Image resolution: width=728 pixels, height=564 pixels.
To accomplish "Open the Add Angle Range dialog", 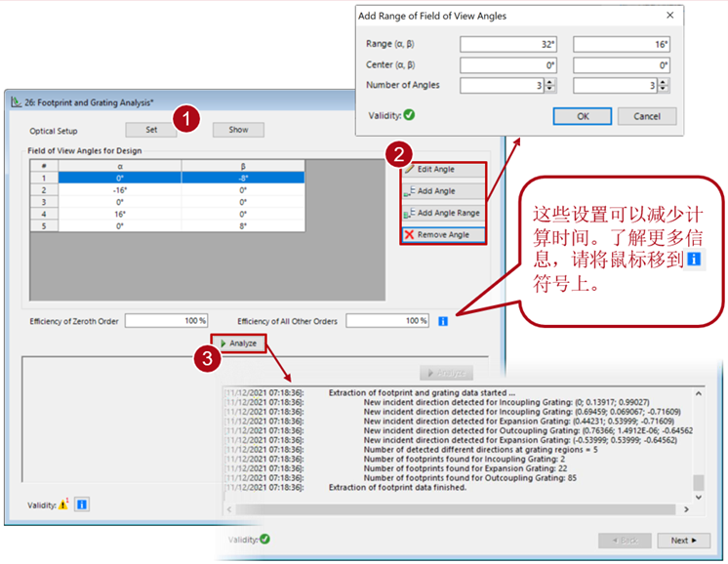I will (443, 213).
